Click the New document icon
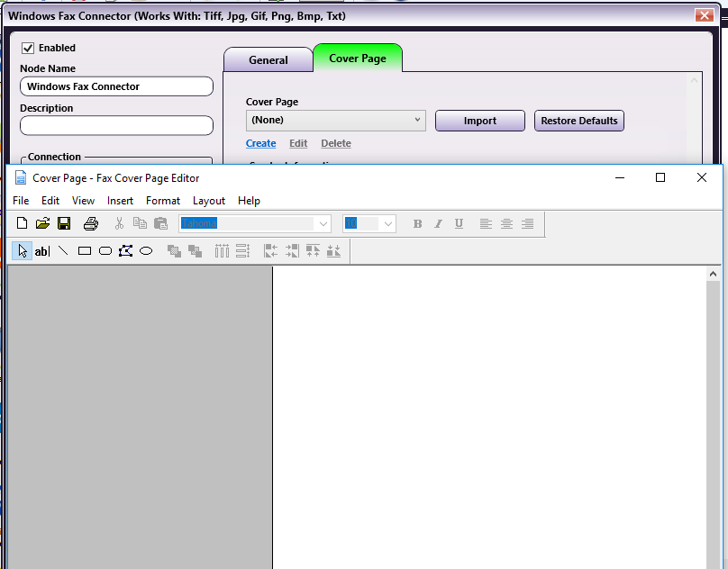728x569 pixels. tap(22, 223)
